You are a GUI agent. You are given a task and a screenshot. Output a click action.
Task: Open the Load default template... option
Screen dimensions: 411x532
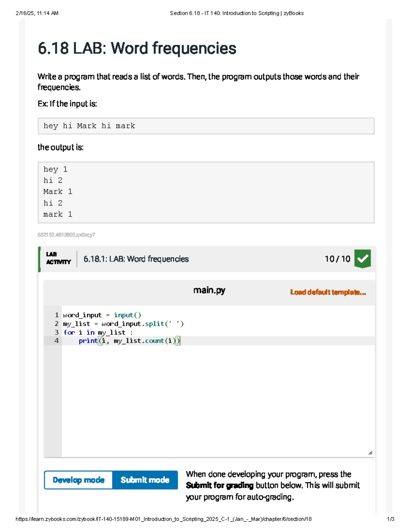point(328,292)
